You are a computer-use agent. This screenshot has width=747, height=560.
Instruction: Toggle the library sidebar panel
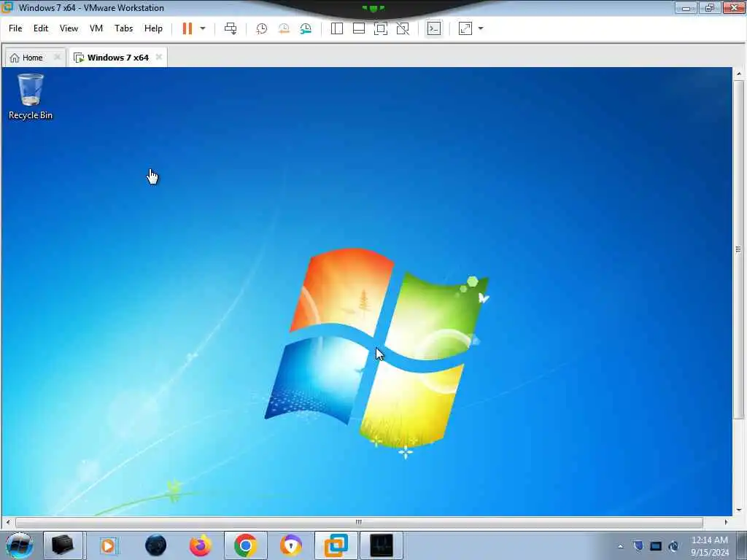pos(337,28)
